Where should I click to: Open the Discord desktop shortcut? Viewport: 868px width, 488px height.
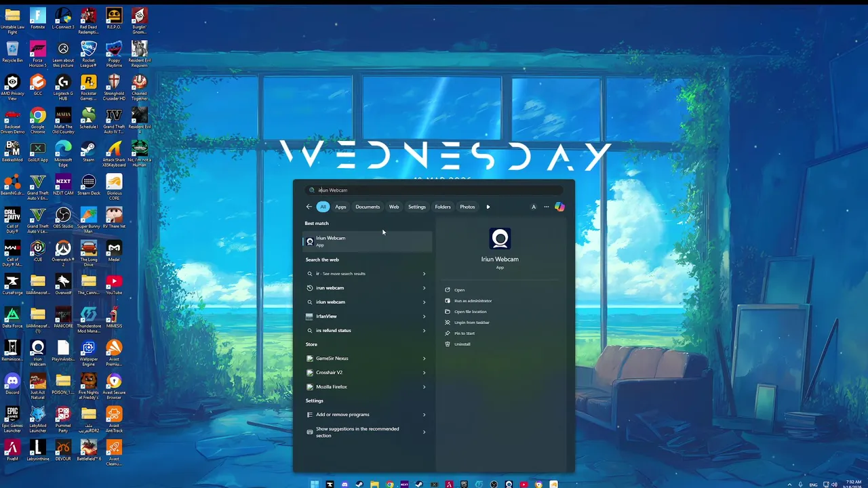(x=12, y=384)
